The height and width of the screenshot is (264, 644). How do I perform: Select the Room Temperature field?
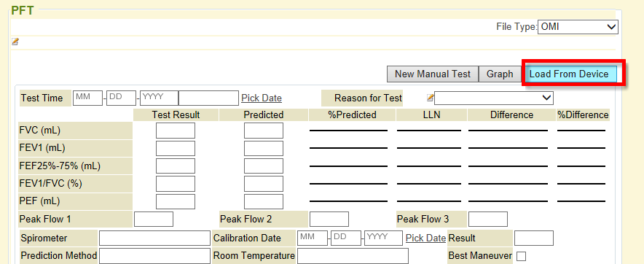(x=353, y=256)
